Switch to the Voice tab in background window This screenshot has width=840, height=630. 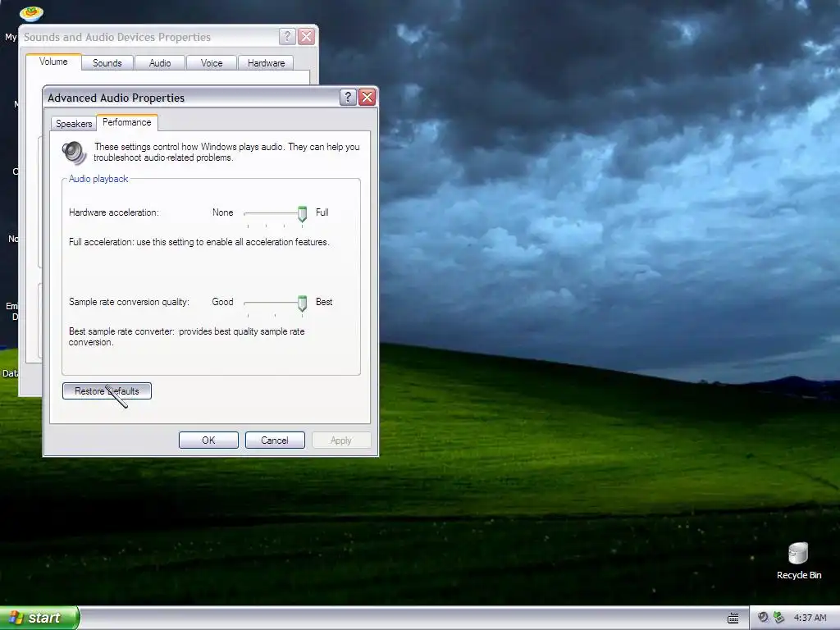[x=212, y=63]
